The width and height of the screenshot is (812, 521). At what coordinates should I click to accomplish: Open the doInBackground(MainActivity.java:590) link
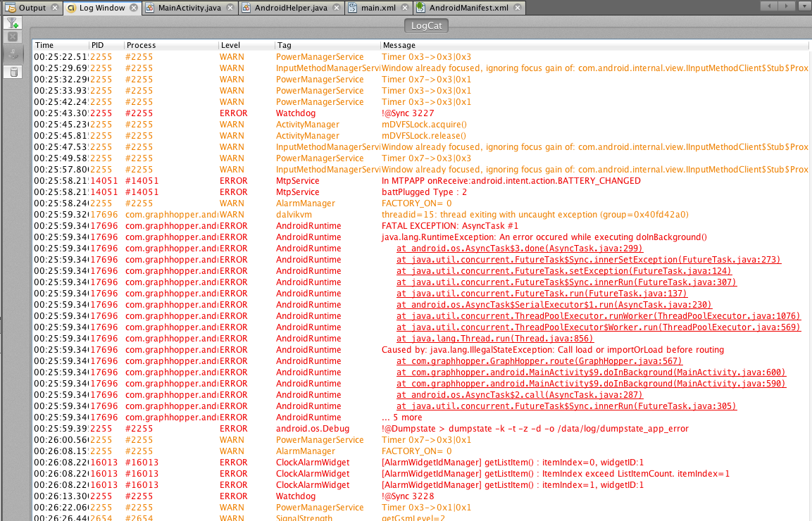point(592,384)
